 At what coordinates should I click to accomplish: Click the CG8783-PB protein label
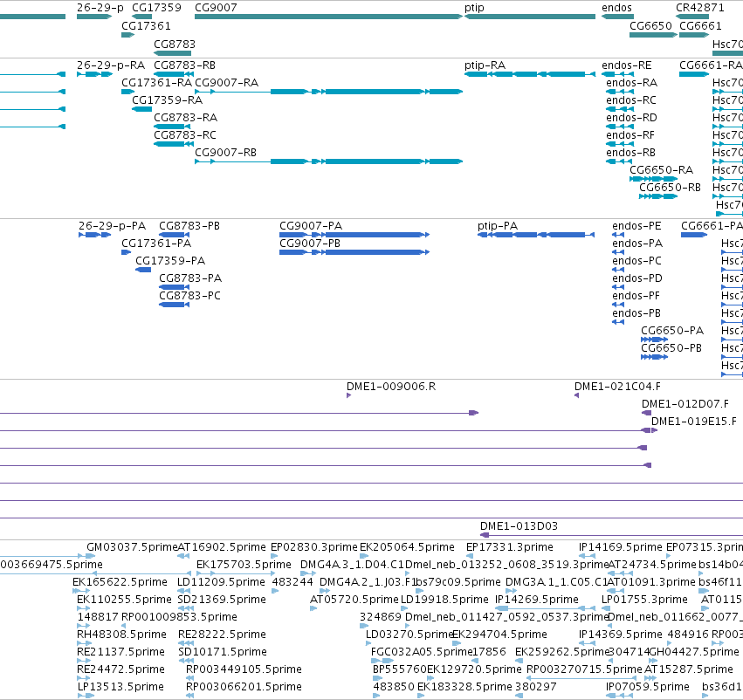point(189,226)
